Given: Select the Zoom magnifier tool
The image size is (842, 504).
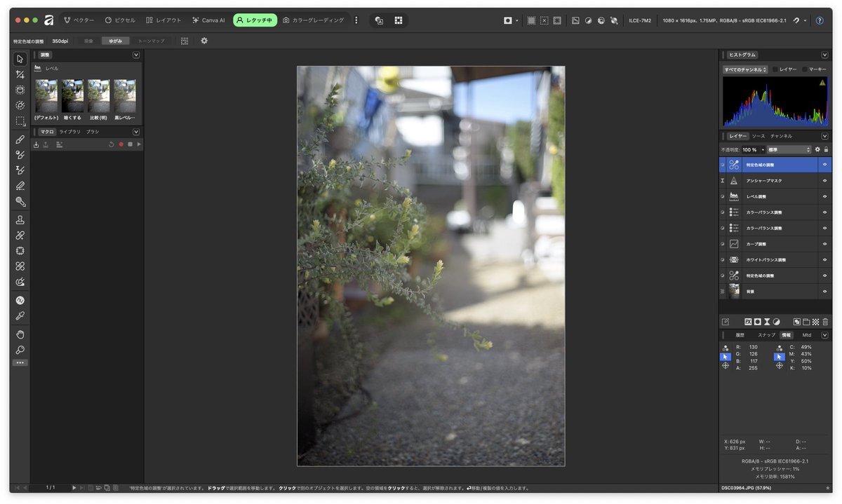Looking at the screenshot, I should coord(20,350).
